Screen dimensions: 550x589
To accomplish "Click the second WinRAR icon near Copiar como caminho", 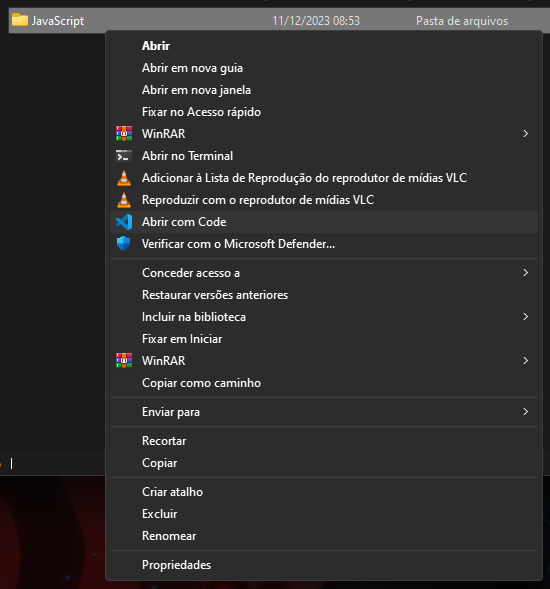I will coord(124,361).
